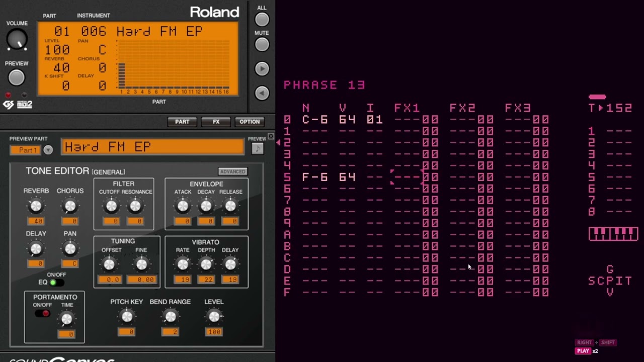Click the Hard FM EP name field
The height and width of the screenshot is (362, 644).
coord(152,147)
